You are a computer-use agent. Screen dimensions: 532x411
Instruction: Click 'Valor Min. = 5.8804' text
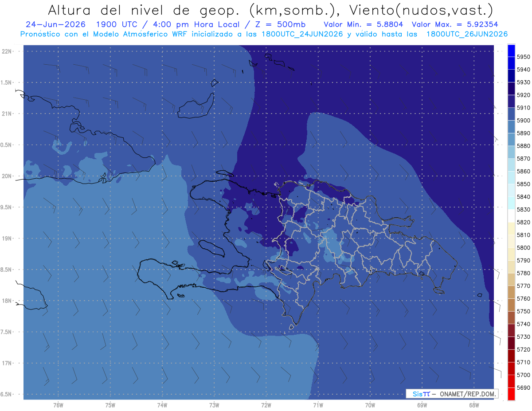363,24
